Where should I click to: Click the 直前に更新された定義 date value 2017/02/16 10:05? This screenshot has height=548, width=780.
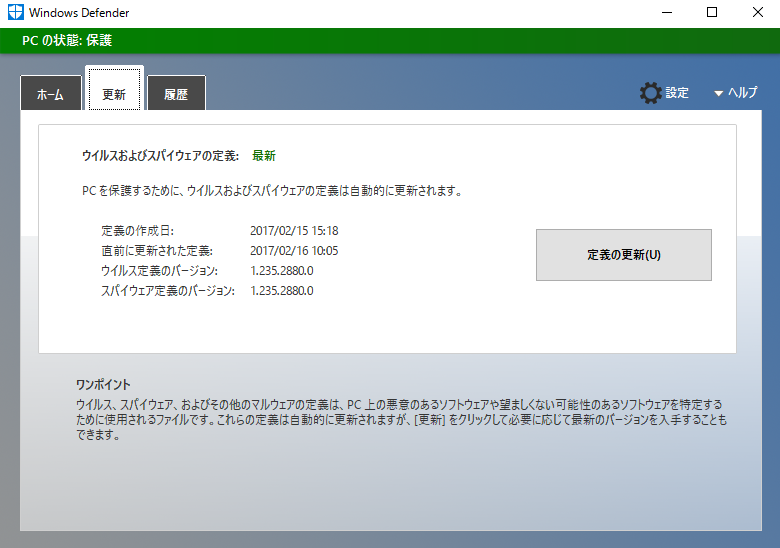tap(294, 251)
